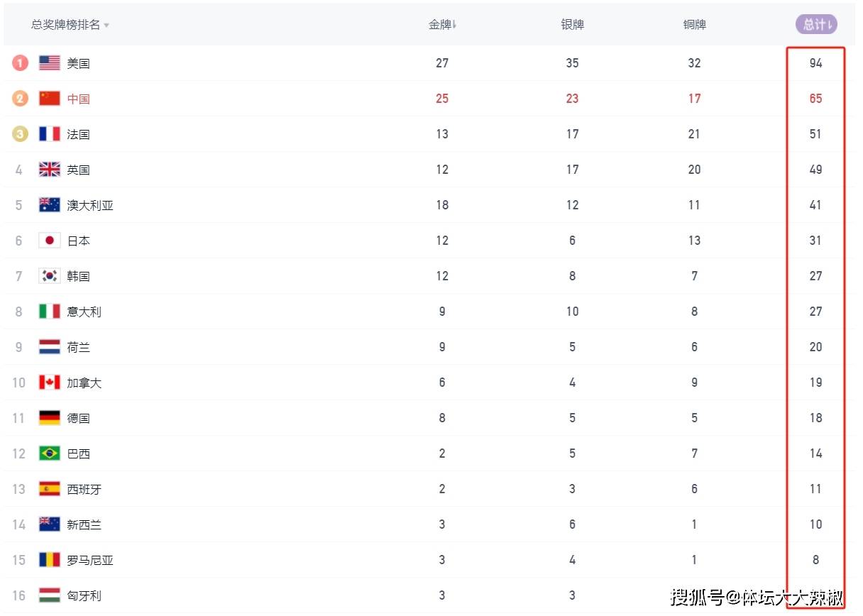Click the 意大利 country name
This screenshot has width=863, height=616.
click(x=84, y=312)
